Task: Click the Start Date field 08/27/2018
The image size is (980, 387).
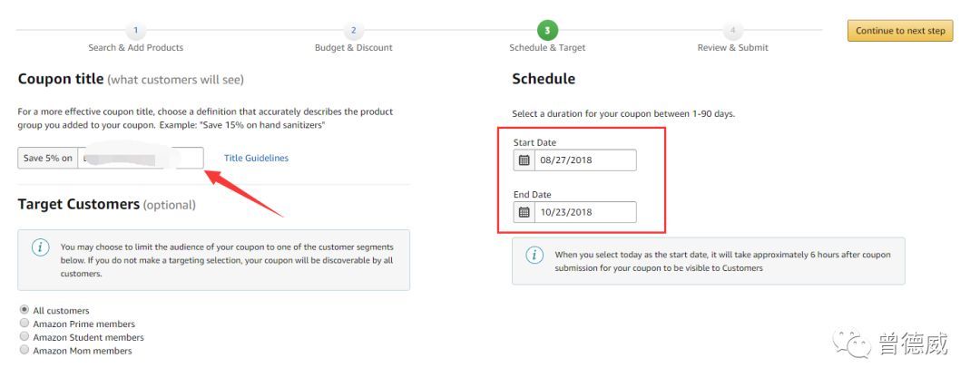Action: 585,160
